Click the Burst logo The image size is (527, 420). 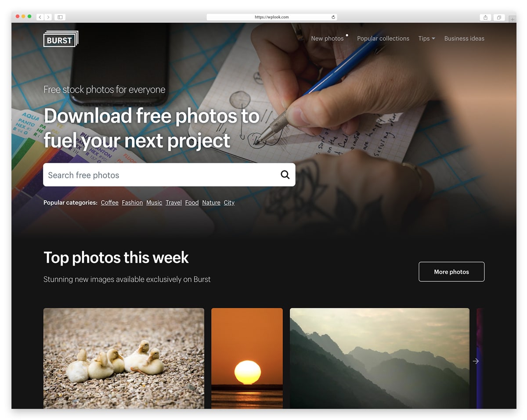tap(61, 39)
